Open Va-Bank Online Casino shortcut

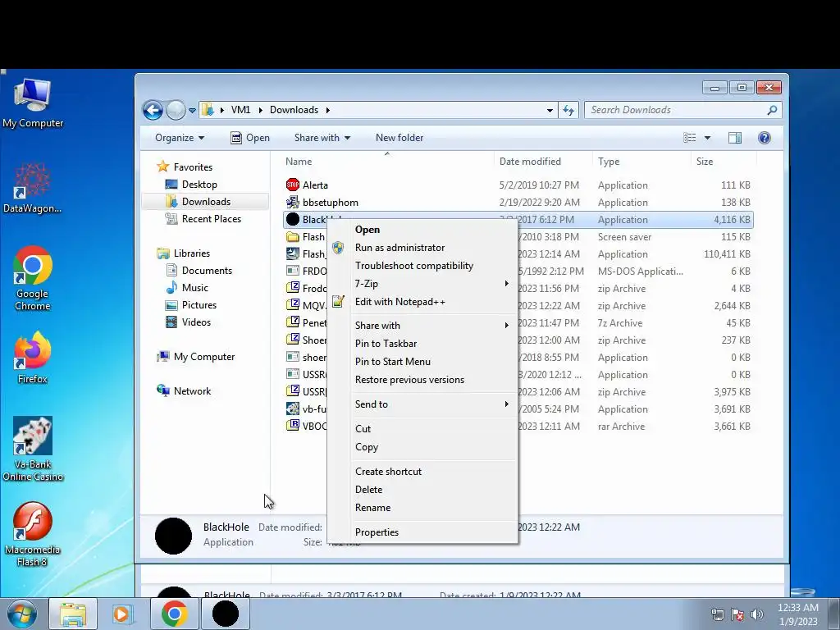point(33,449)
